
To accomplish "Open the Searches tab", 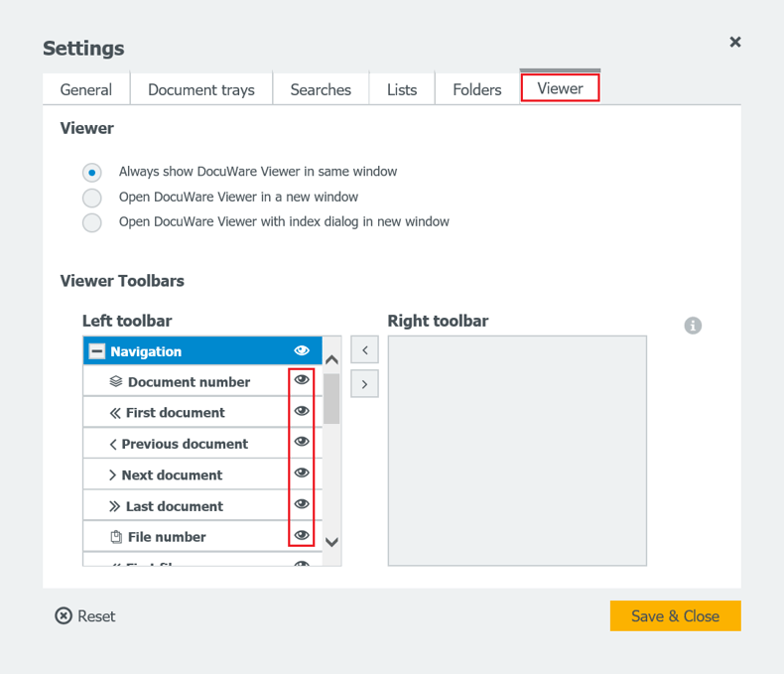I will pyautogui.click(x=321, y=89).
